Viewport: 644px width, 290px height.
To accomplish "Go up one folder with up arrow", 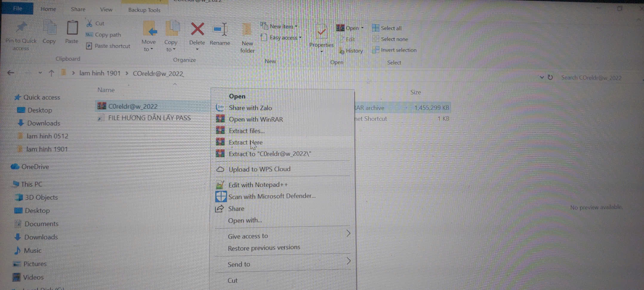I will pos(51,73).
